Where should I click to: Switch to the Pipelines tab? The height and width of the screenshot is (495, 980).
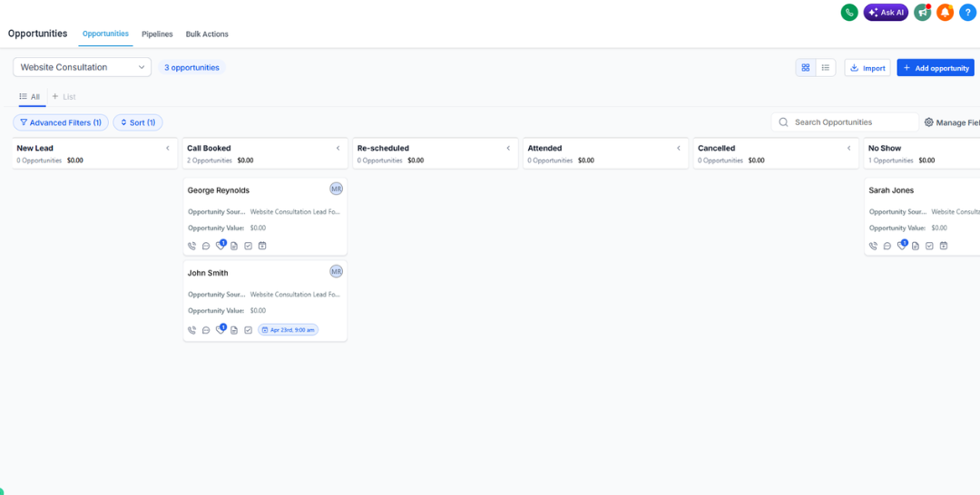click(157, 34)
